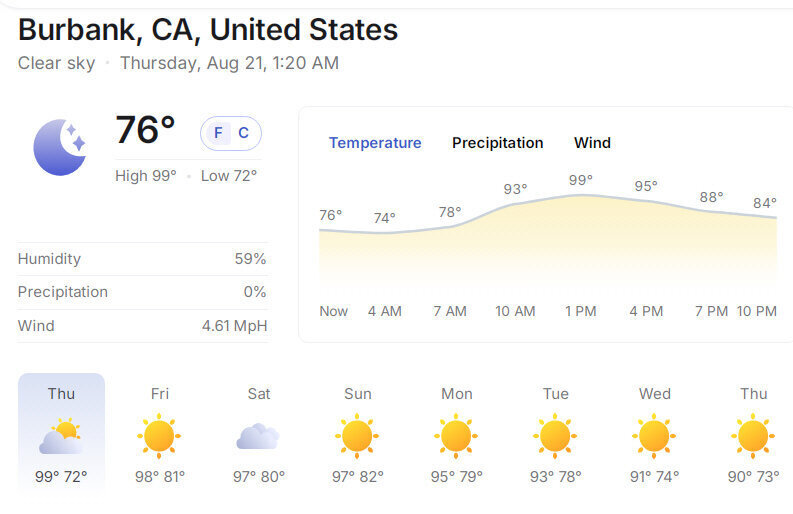Click the 1 PM chart label
Screen dimensions: 793x514
pyautogui.click(x=580, y=311)
